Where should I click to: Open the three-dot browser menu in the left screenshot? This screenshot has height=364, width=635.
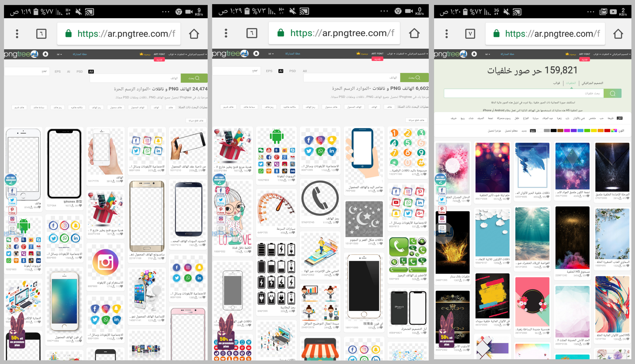(17, 34)
